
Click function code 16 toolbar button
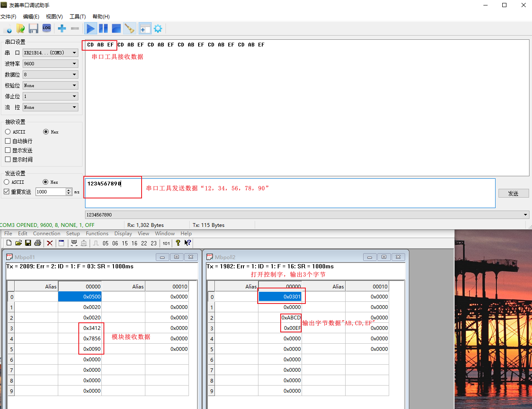tap(134, 243)
